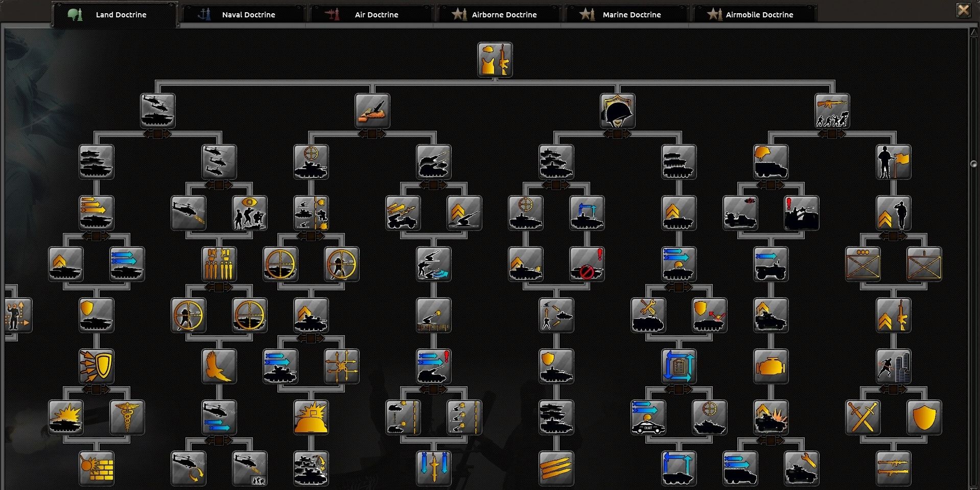Select the root soldier and rifle doctrine icon

495,60
